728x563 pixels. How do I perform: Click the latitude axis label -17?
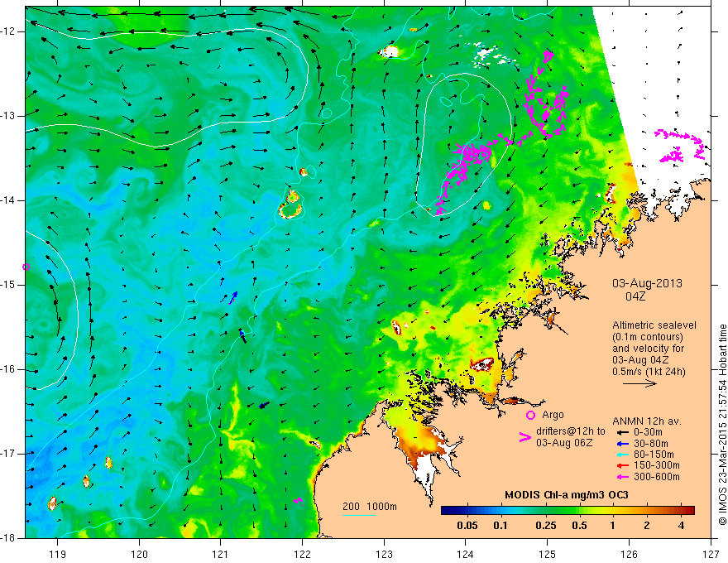click(x=7, y=454)
